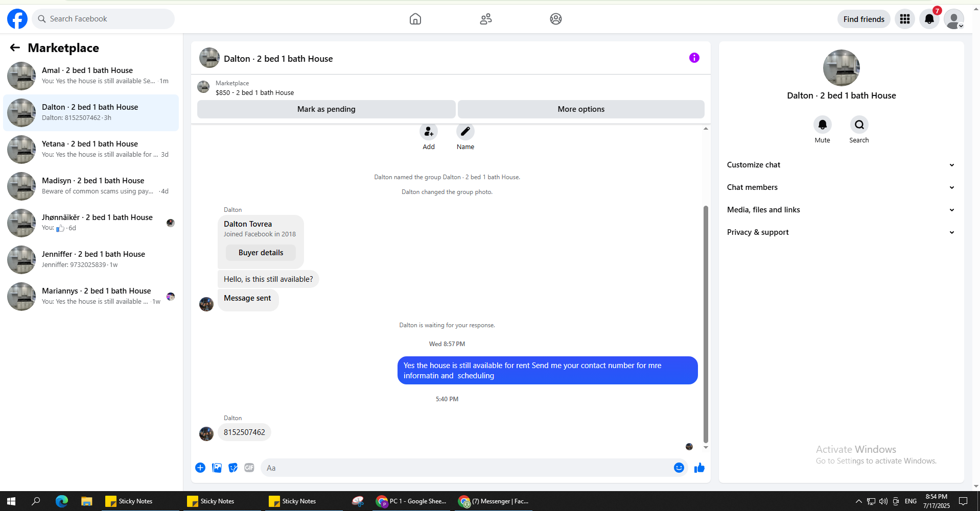Open Madisyn's house conversation
The width and height of the screenshot is (980, 511).
91,186
